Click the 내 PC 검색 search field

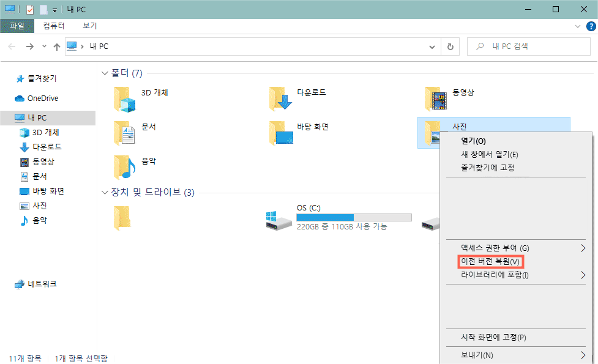pyautogui.click(x=526, y=46)
